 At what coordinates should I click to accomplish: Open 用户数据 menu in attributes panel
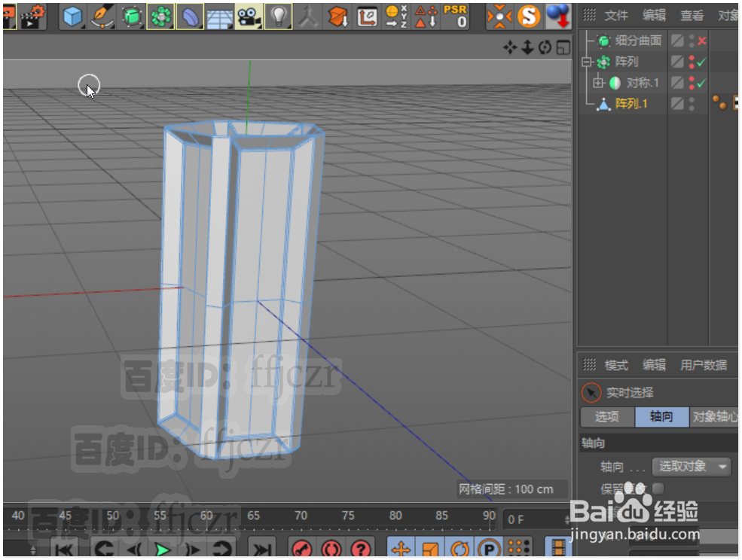(703, 365)
